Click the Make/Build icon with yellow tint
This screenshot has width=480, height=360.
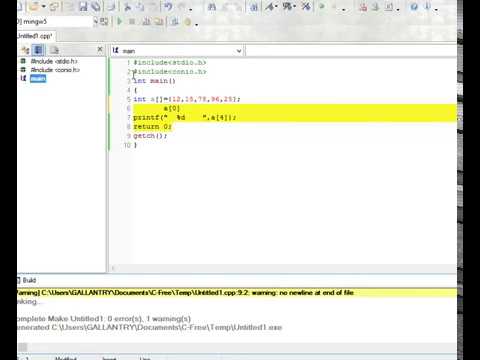pyautogui.click(x=159, y=22)
